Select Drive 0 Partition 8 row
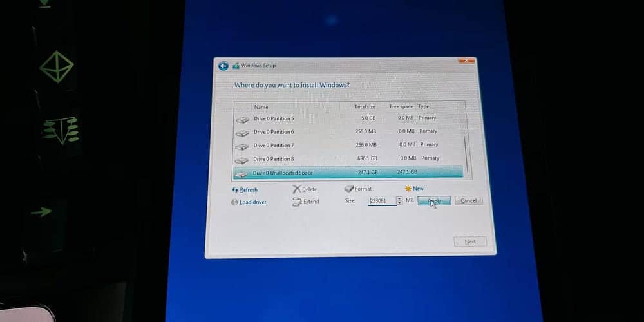 click(x=349, y=158)
